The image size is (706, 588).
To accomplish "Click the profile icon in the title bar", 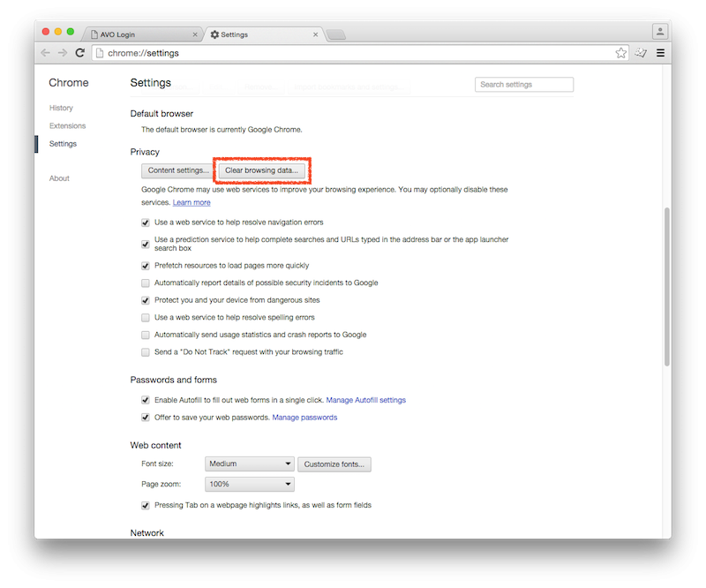I will pyautogui.click(x=660, y=31).
